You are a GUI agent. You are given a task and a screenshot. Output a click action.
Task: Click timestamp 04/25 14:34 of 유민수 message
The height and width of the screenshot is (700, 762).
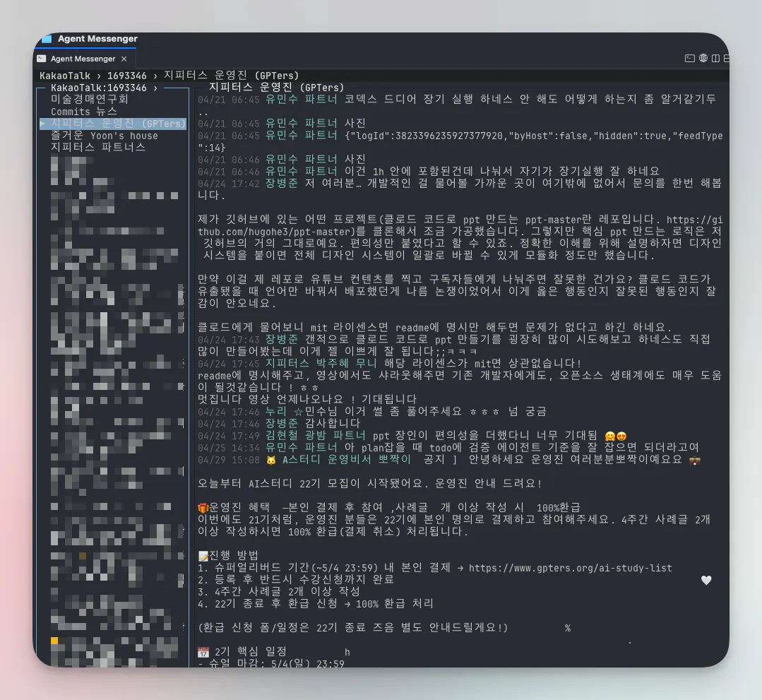click(228, 447)
